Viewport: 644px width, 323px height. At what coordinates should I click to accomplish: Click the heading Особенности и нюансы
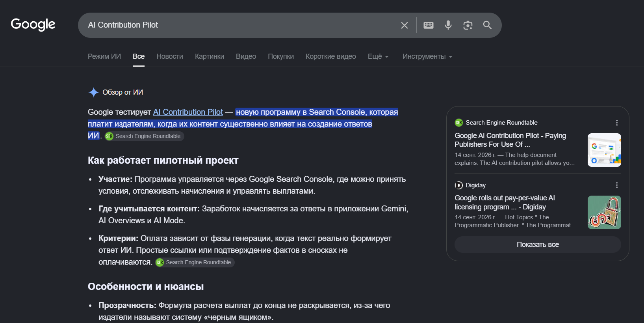click(146, 286)
